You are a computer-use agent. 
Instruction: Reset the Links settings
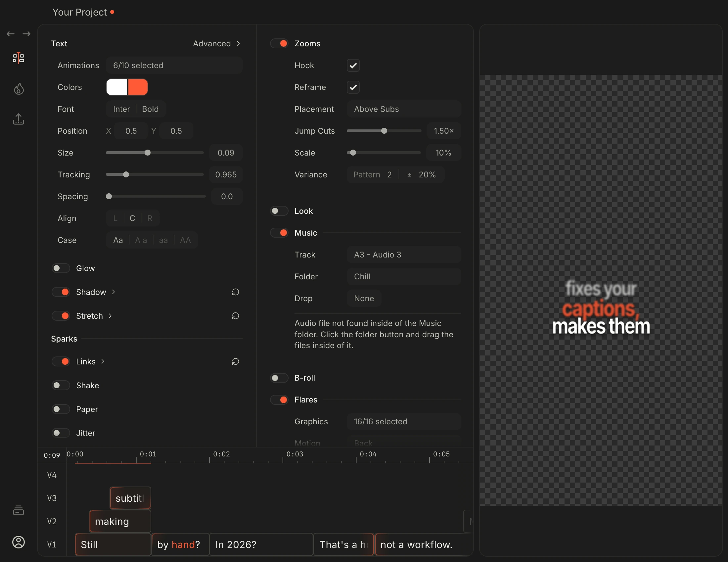(235, 362)
